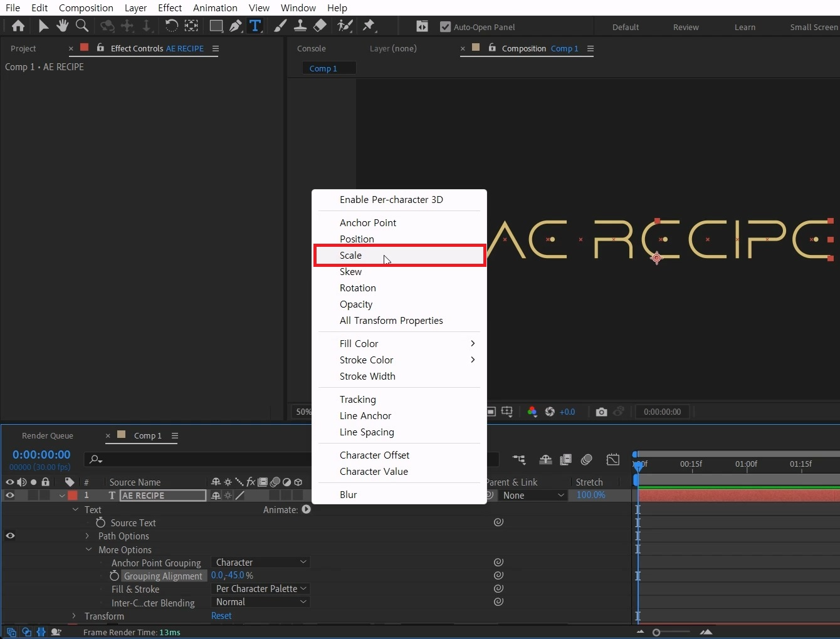The width and height of the screenshot is (840, 639).
Task: Click the Take Snapshot camera icon
Action: (601, 412)
